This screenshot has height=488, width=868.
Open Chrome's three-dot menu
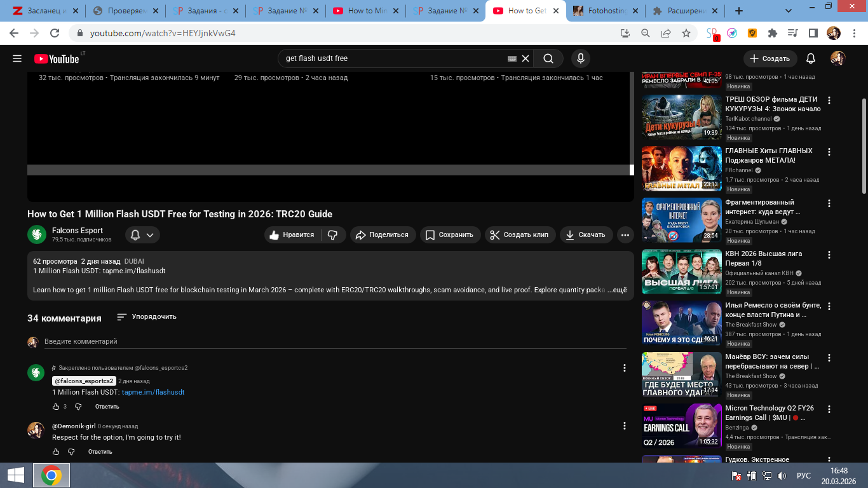coord(854,33)
